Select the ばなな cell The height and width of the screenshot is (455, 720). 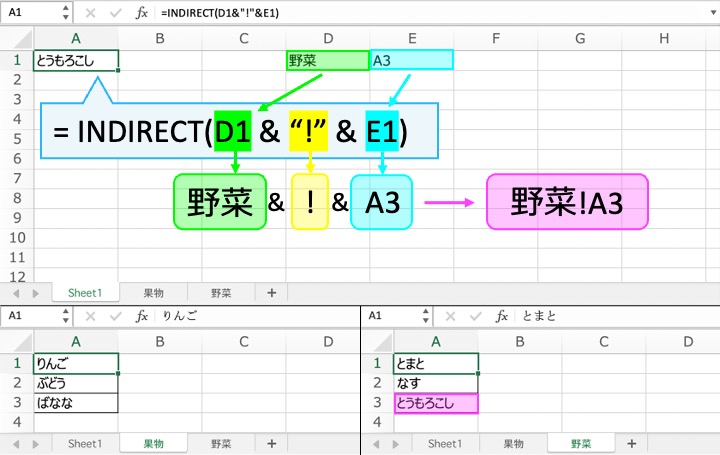tap(76, 403)
